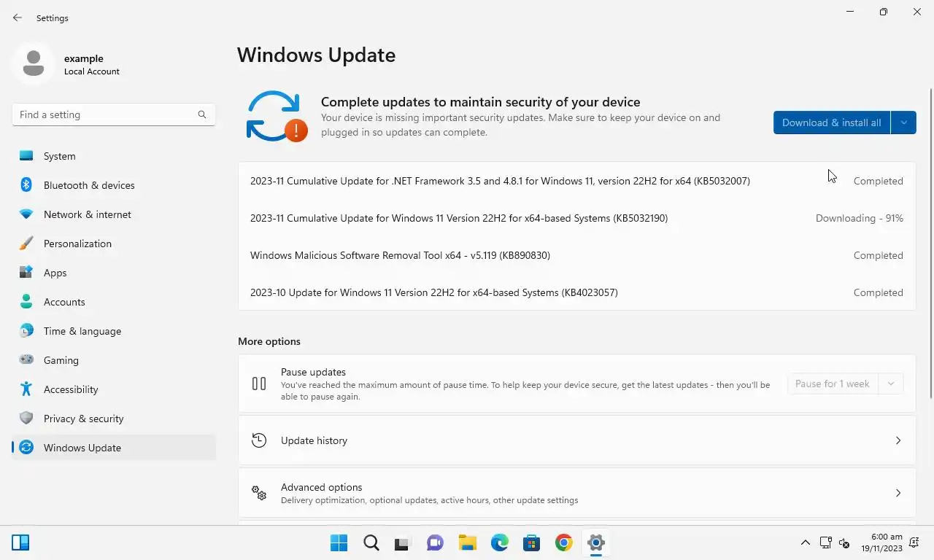Screen dimensions: 934x560
Task: Go to Network & internet
Action: (114, 214)
